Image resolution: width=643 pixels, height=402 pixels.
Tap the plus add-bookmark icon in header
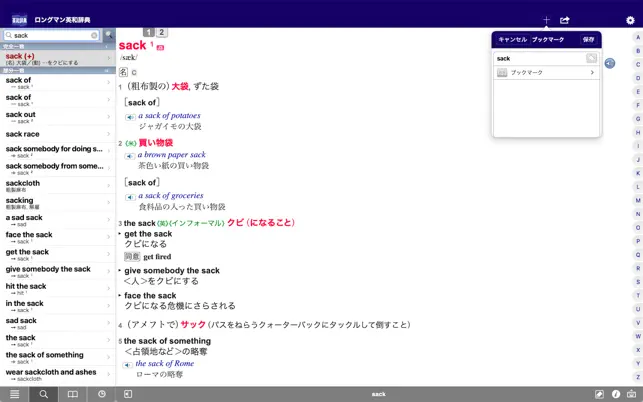pyautogui.click(x=546, y=20)
